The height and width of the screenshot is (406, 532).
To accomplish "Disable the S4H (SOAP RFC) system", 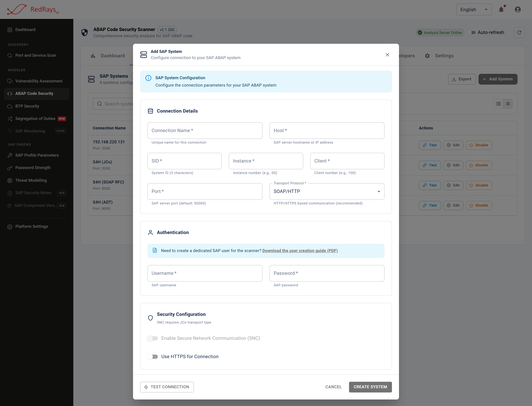I will [x=479, y=185].
